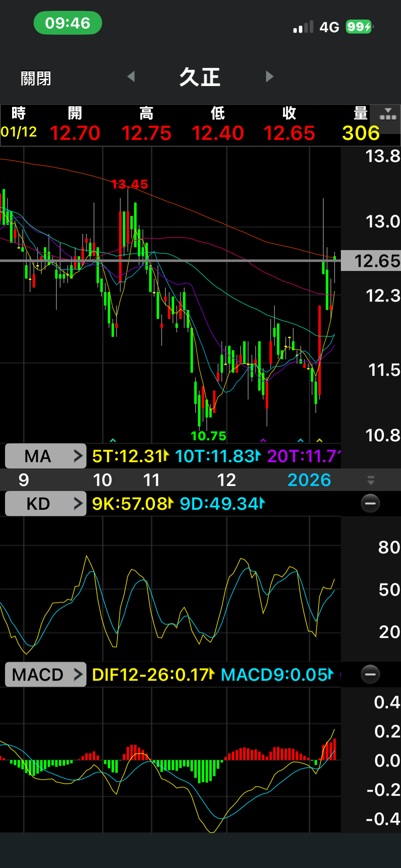Collapse the KD indicator panel with minus icon
The width and height of the screenshot is (401, 868).
pyautogui.click(x=370, y=503)
